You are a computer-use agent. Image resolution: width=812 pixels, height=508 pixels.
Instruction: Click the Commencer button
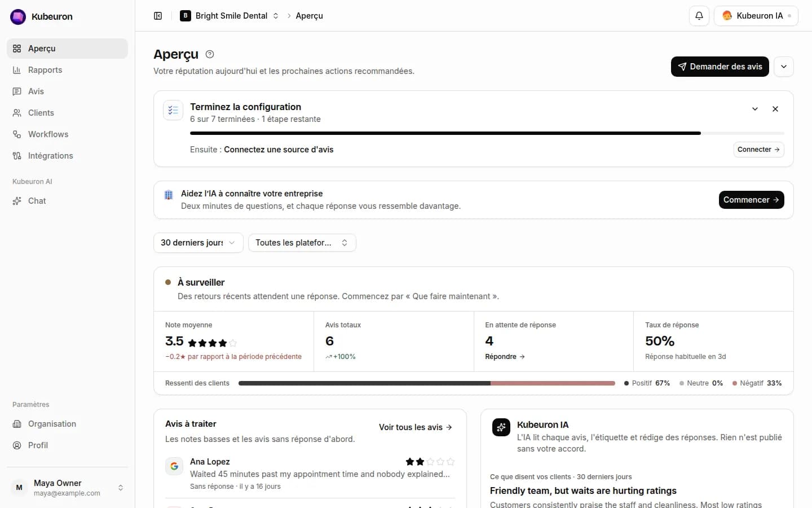(751, 200)
